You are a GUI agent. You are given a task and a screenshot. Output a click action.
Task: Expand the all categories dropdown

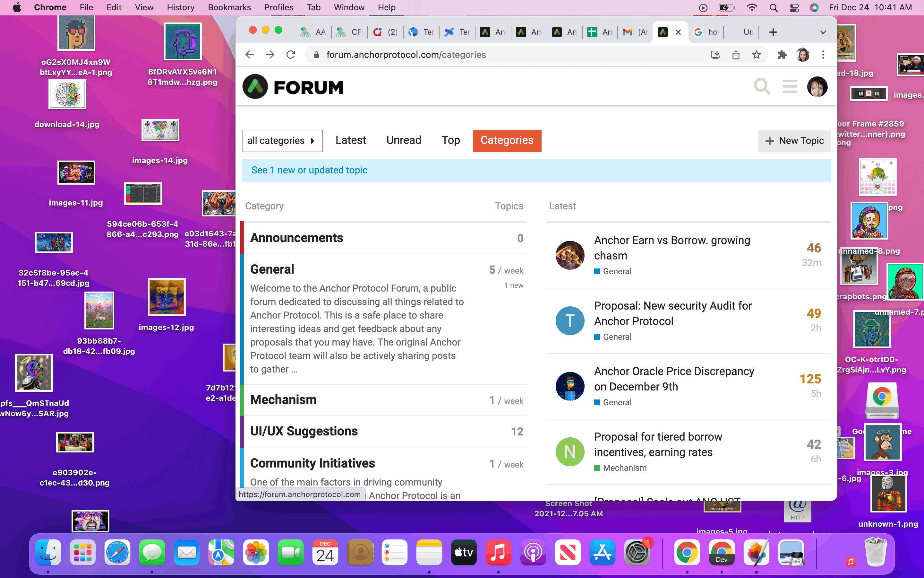(282, 141)
